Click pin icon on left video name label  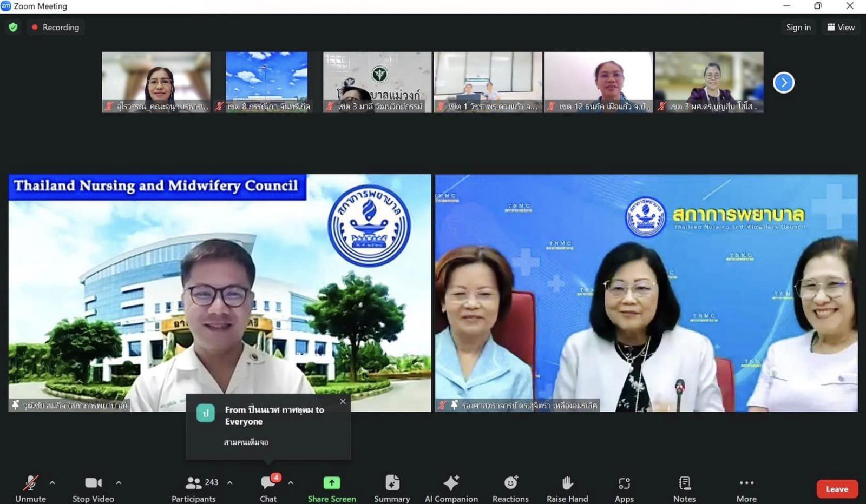pyautogui.click(x=15, y=404)
